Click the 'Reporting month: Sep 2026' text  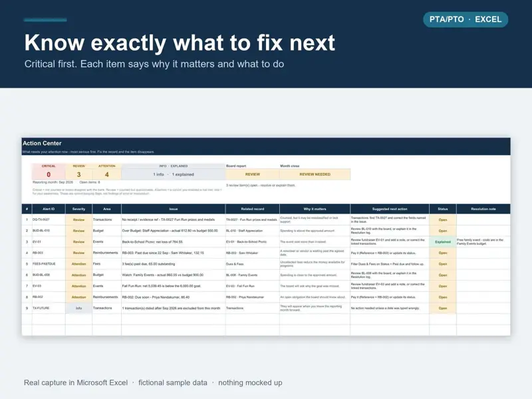click(53, 182)
